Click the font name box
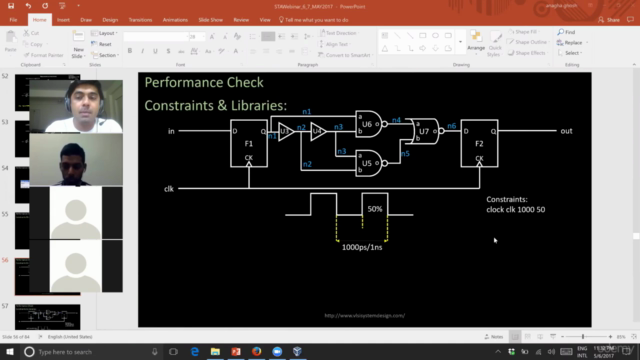 [x=155, y=37]
